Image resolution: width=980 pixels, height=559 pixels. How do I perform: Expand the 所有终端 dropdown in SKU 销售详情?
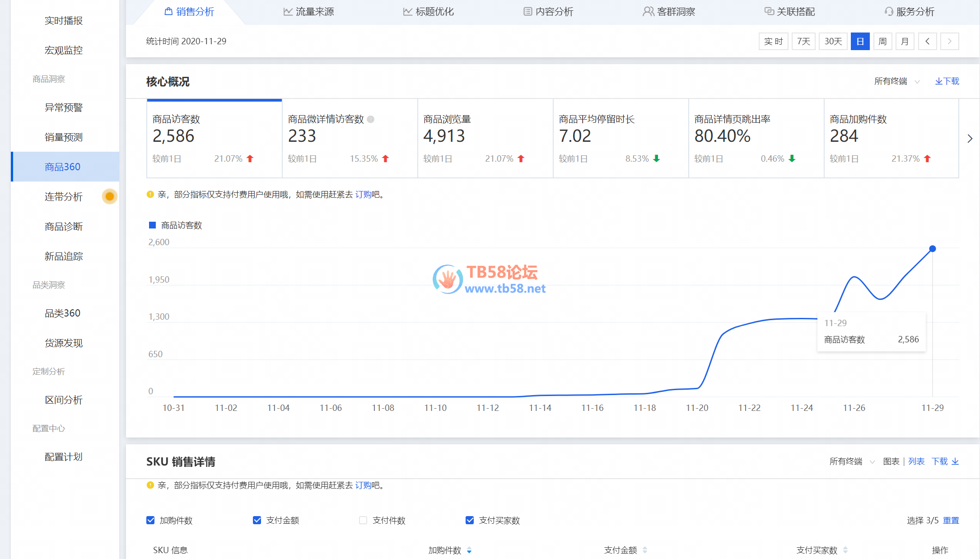(852, 461)
